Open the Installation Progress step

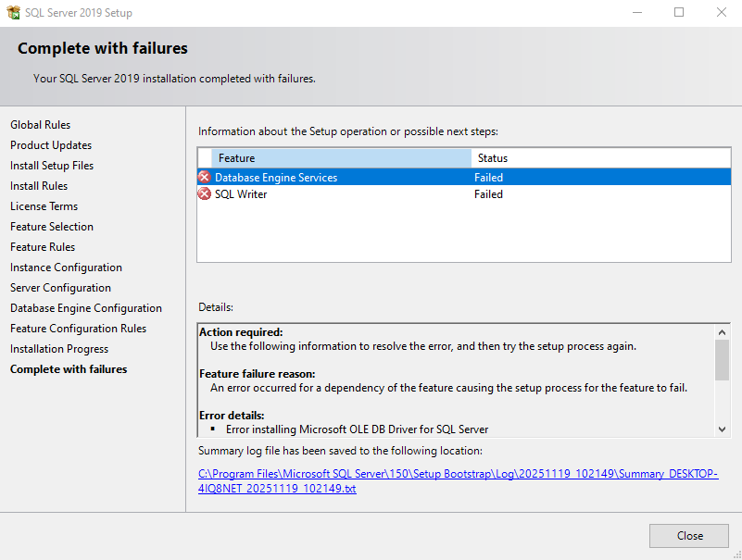[x=59, y=349]
